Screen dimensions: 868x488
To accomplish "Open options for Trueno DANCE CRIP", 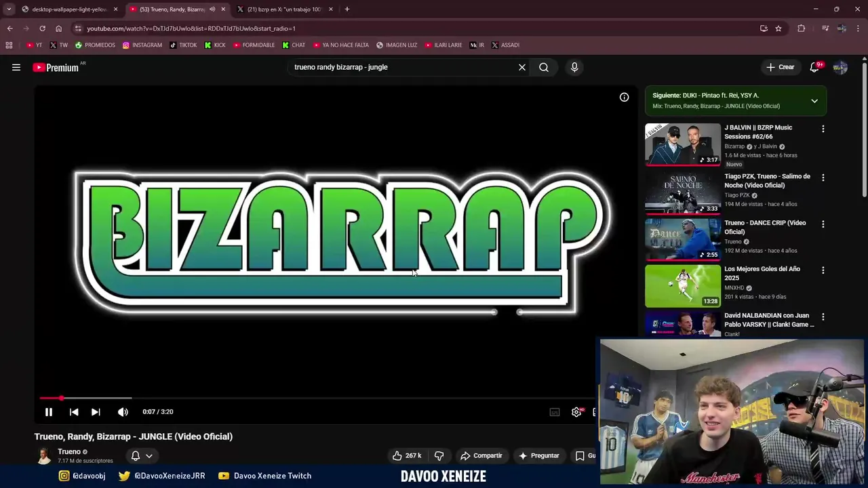I will click(823, 224).
